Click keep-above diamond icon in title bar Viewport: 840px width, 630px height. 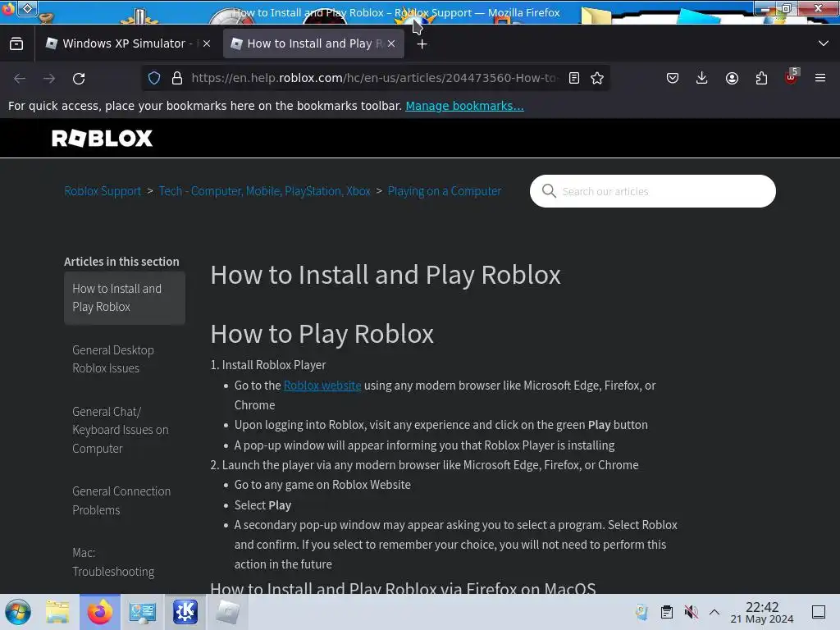pos(27,8)
